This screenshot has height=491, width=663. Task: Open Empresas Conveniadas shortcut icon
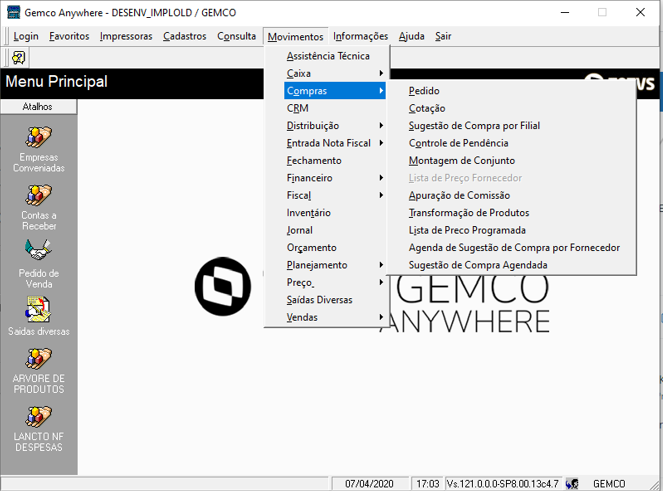click(38, 137)
